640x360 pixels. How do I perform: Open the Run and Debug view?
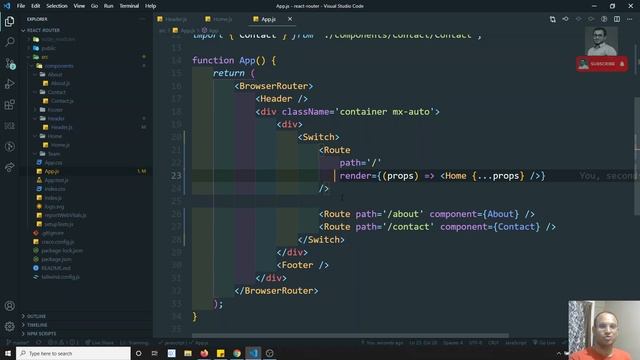pyautogui.click(x=9, y=84)
